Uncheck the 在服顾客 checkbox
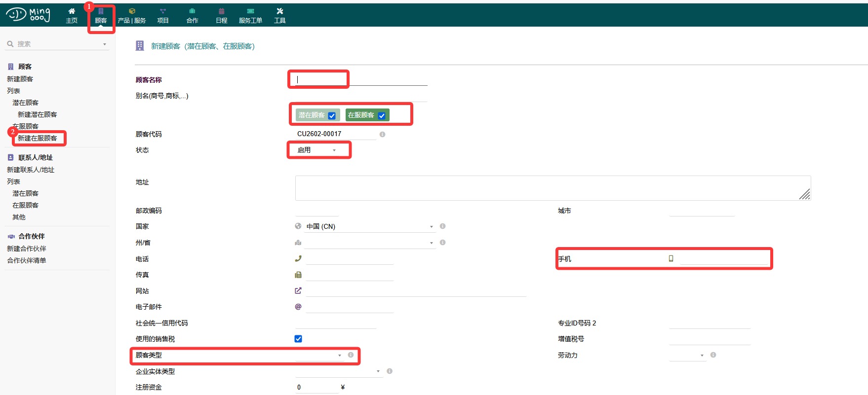 coord(382,116)
